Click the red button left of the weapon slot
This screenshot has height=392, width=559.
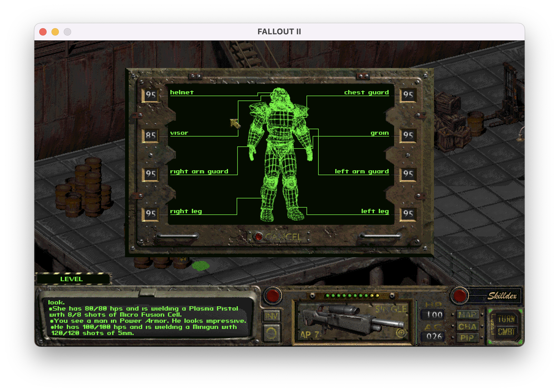click(273, 296)
